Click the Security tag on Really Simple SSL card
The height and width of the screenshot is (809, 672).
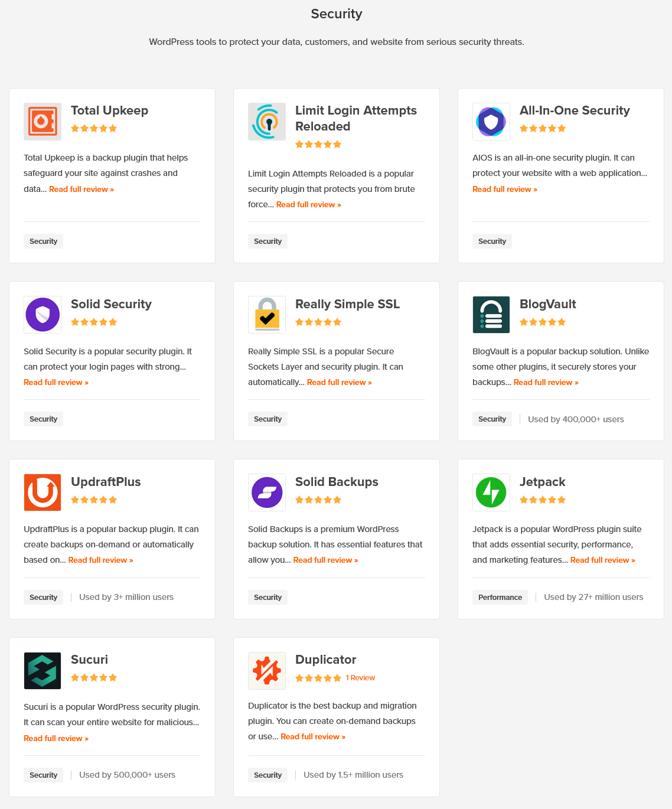click(x=268, y=419)
